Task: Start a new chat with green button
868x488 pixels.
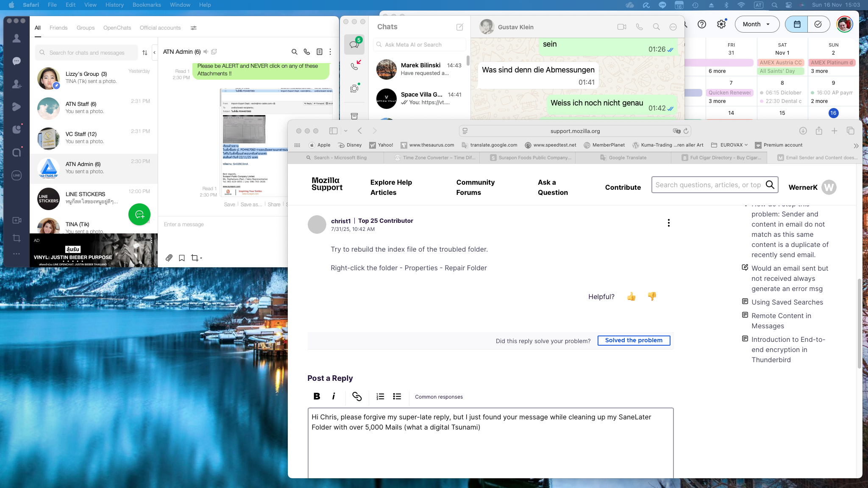Action: (x=139, y=214)
